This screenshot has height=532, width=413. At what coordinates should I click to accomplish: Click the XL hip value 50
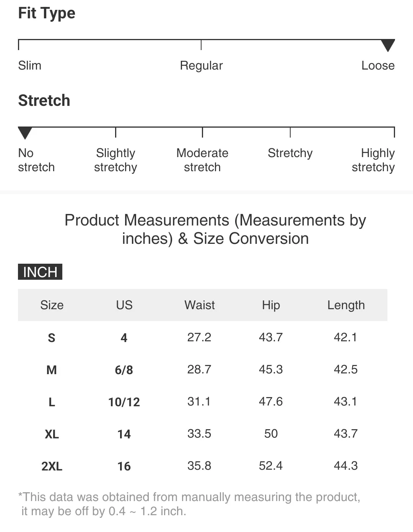(271, 433)
